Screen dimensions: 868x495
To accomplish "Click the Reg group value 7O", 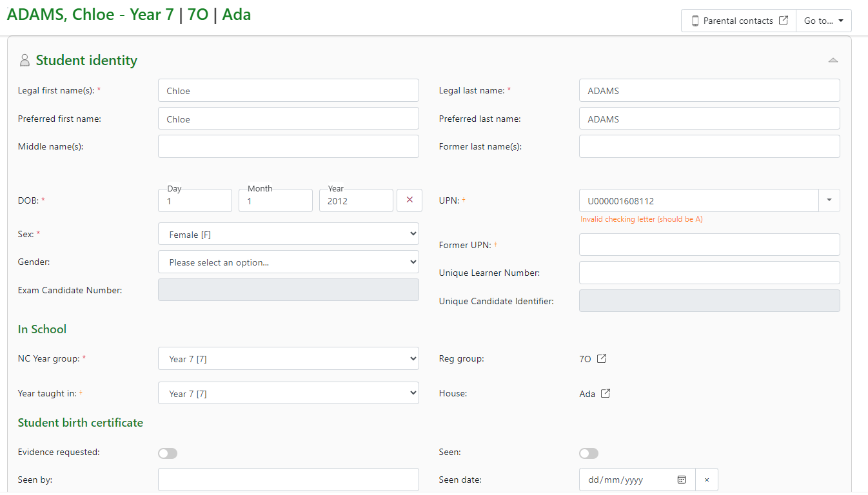I will point(585,359).
